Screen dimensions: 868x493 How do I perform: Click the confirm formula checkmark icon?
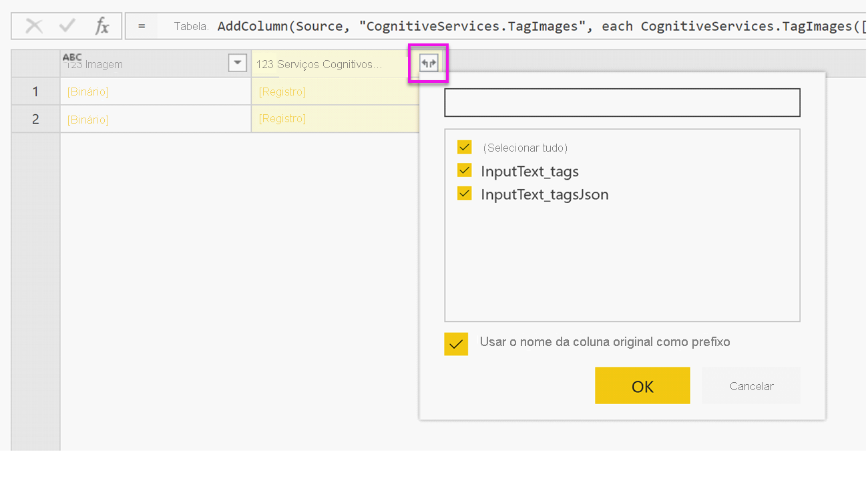click(x=67, y=26)
